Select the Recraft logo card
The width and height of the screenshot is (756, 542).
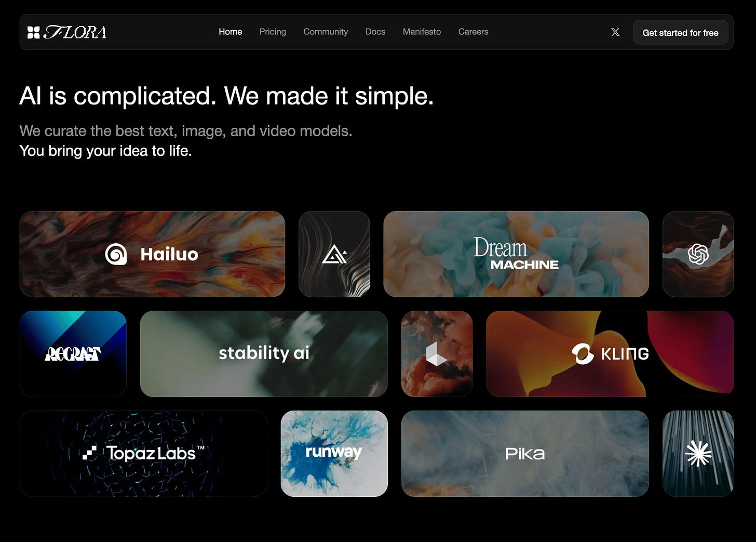click(73, 354)
